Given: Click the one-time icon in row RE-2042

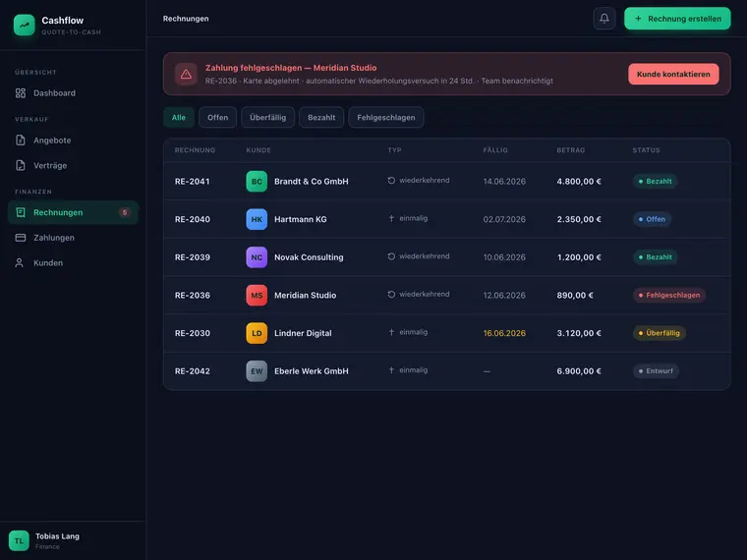Looking at the screenshot, I should [391, 370].
